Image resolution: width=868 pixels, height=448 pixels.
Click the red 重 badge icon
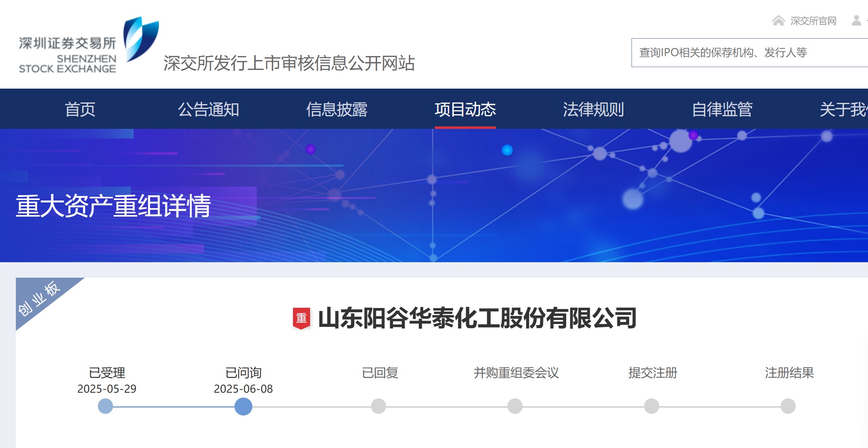pos(301,318)
